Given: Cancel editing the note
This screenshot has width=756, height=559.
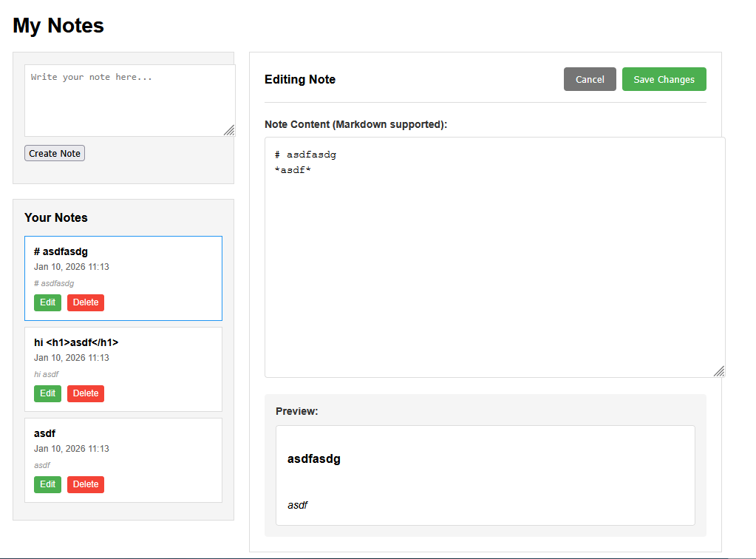Looking at the screenshot, I should [x=590, y=79].
